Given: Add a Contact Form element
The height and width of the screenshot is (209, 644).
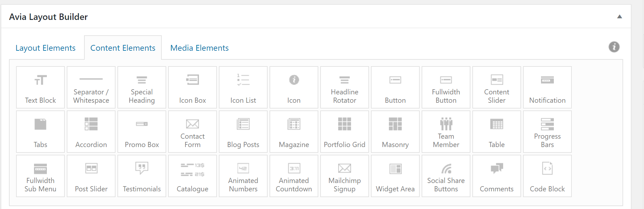Looking at the screenshot, I should click(193, 132).
